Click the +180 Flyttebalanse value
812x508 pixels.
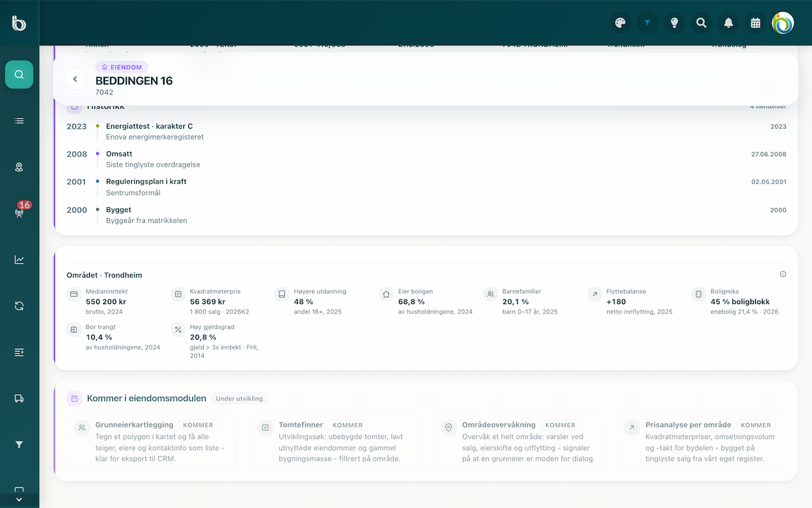[616, 302]
